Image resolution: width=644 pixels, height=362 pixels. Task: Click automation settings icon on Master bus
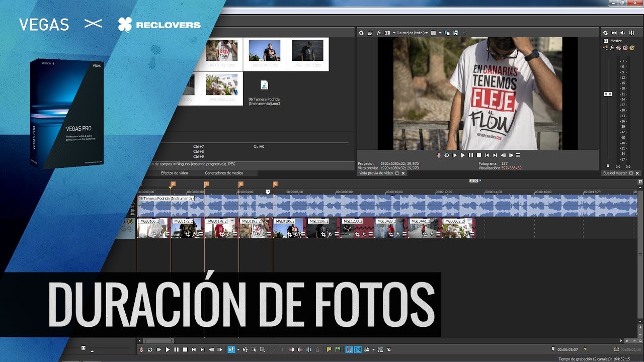[x=618, y=48]
